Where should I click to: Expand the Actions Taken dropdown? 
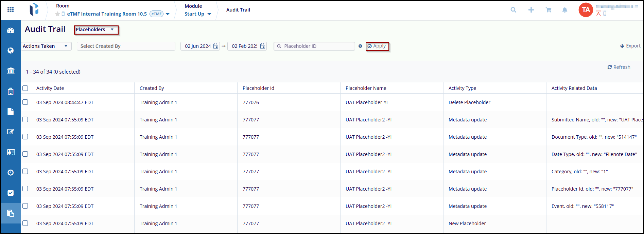tap(46, 46)
